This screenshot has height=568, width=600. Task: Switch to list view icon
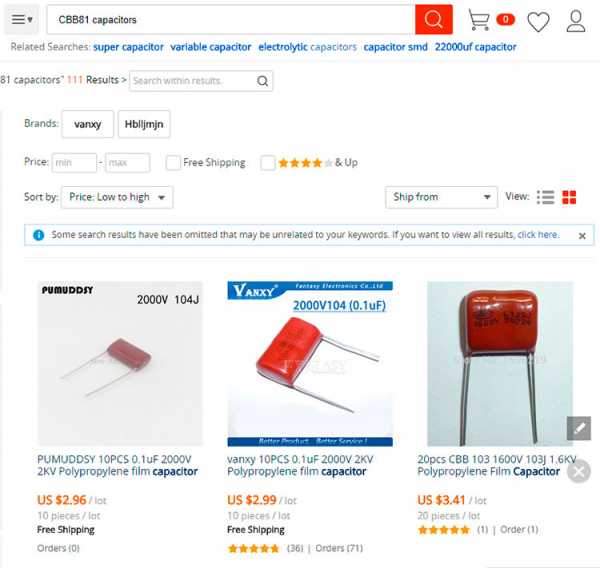[x=545, y=197]
